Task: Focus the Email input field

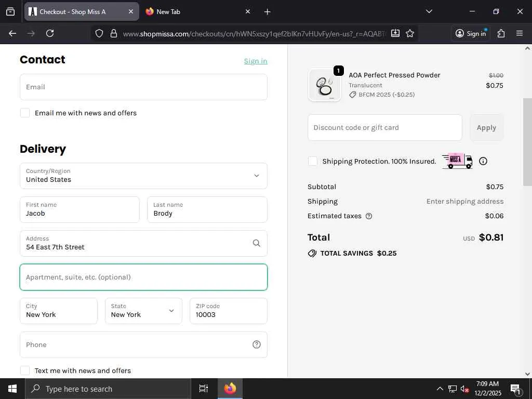Action: [143, 87]
